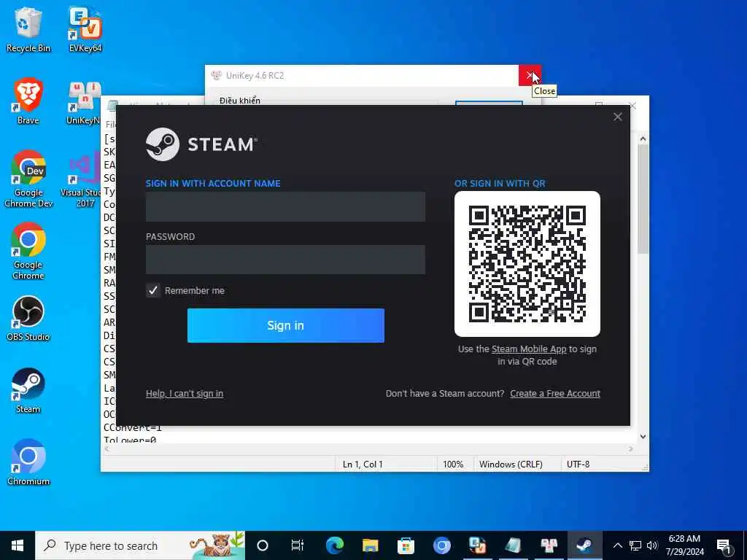This screenshot has height=560, width=747.
Task: Click the blue Sign in button
Action: point(286,325)
